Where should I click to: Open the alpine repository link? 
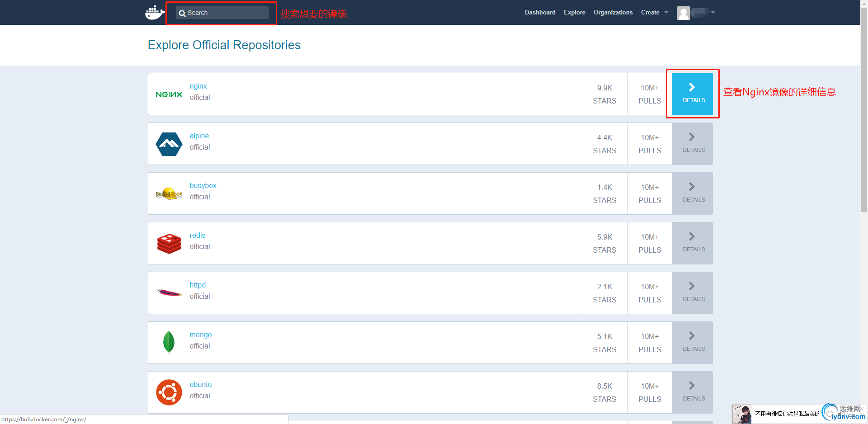(x=199, y=136)
